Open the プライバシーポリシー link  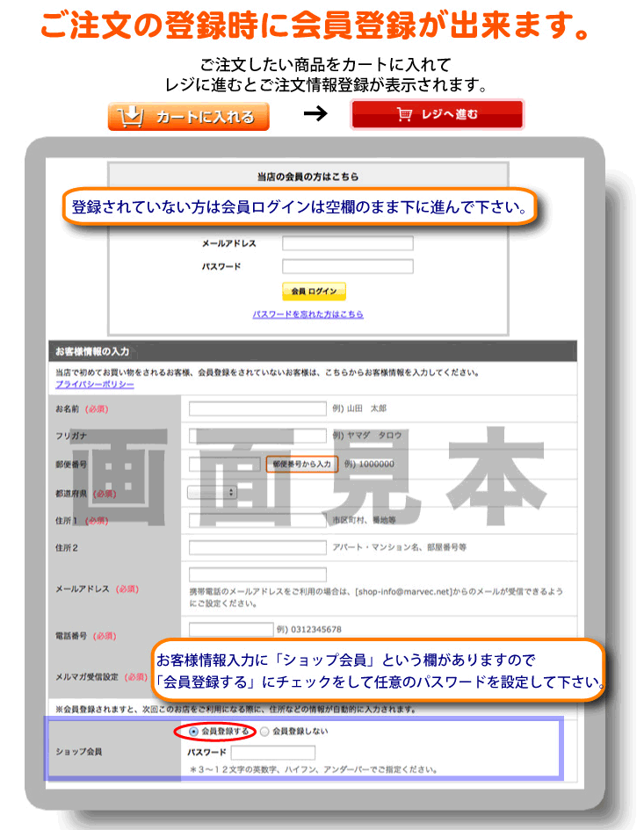point(95,385)
